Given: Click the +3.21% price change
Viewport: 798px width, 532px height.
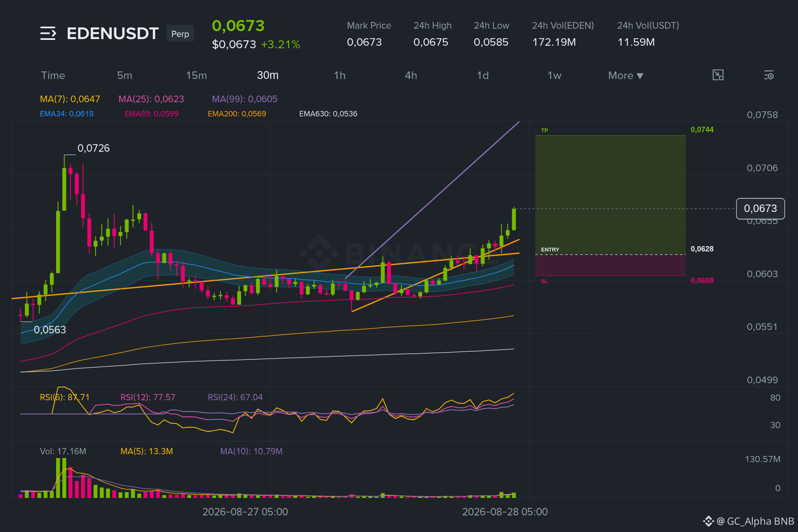Looking at the screenshot, I should pos(281,44).
